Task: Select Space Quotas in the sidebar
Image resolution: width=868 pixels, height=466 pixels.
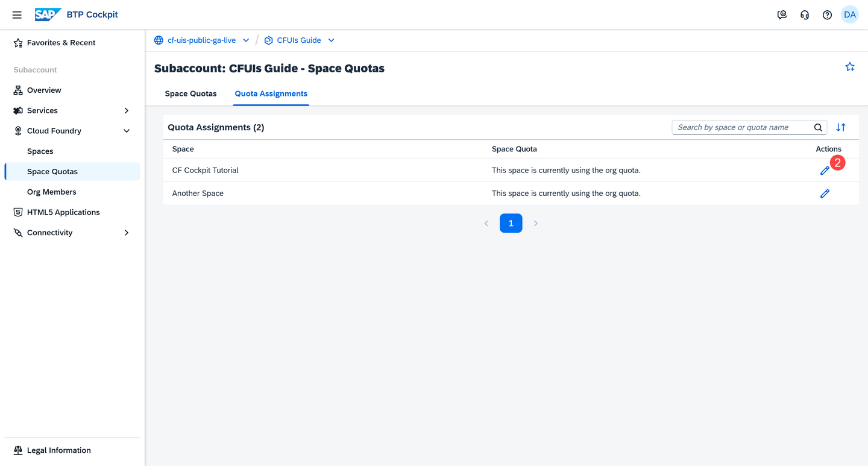Action: click(72, 172)
